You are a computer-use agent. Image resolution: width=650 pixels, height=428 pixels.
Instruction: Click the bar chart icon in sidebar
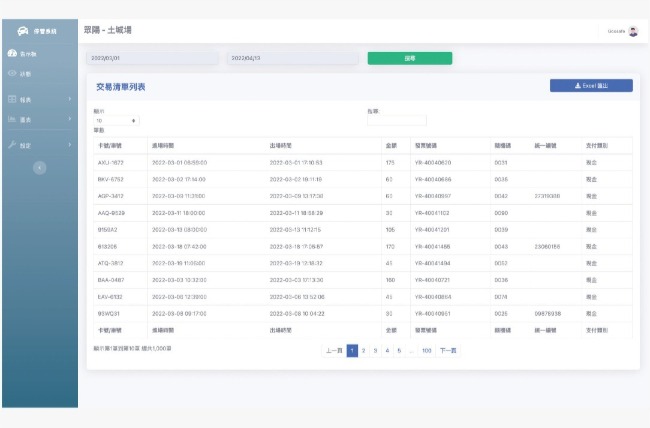pyautogui.click(x=12, y=120)
